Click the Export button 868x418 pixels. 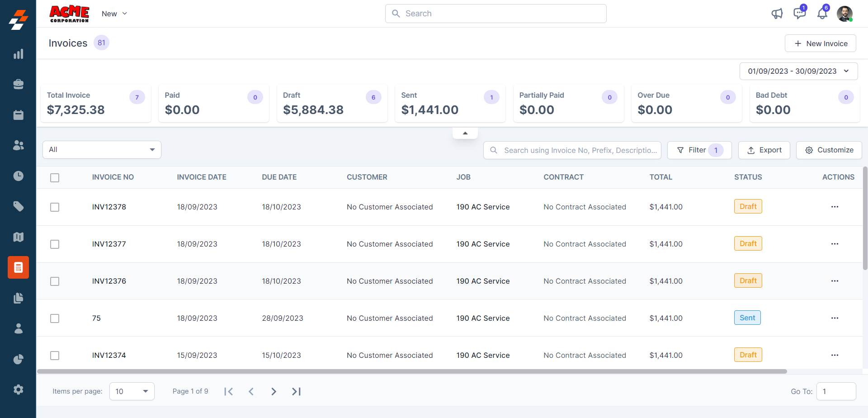764,150
